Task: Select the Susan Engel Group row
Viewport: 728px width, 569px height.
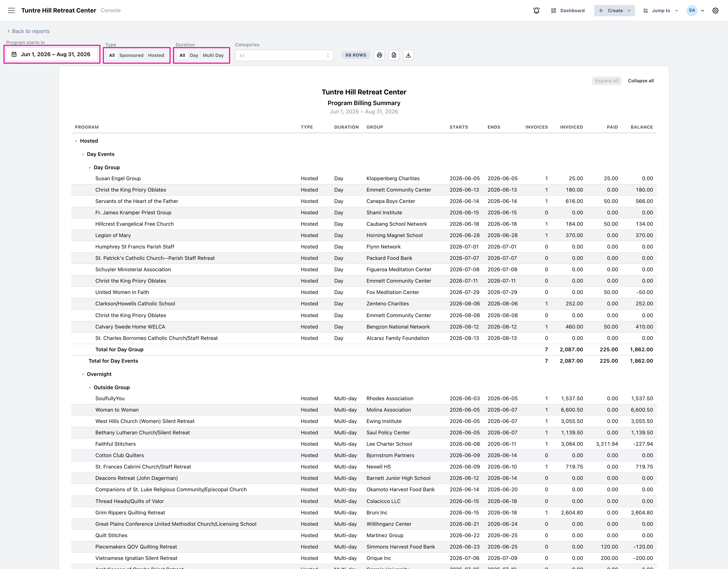Action: [x=364, y=178]
